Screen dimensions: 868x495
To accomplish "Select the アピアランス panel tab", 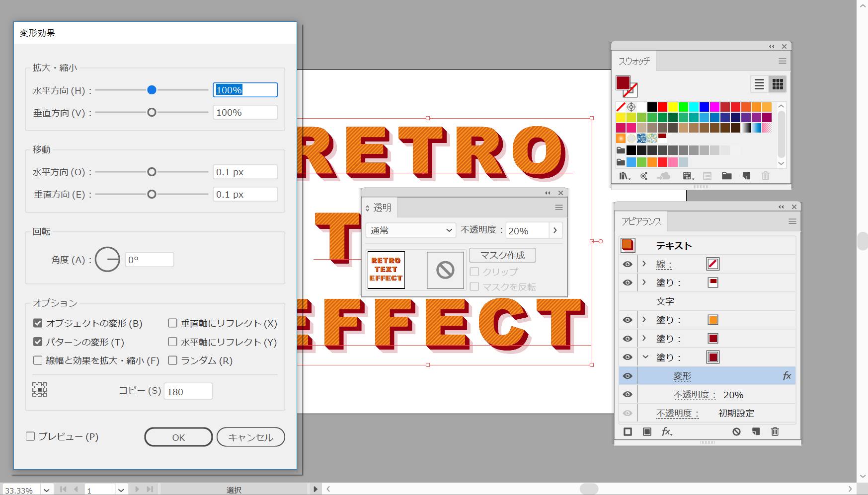I will tap(641, 221).
